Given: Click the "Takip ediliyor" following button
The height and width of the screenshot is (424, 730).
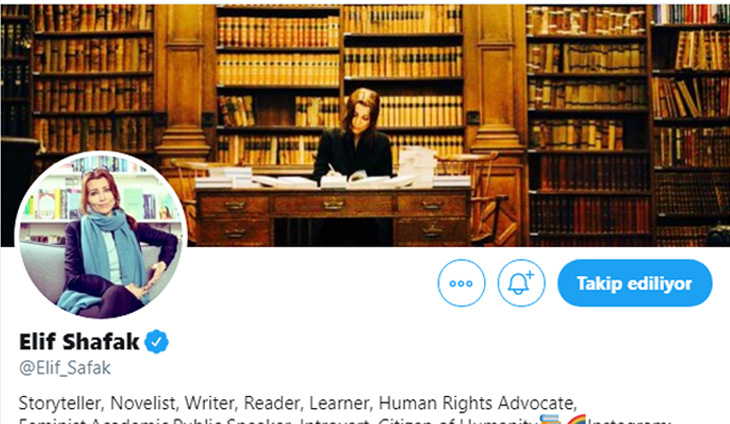Looking at the screenshot, I should point(635,283).
